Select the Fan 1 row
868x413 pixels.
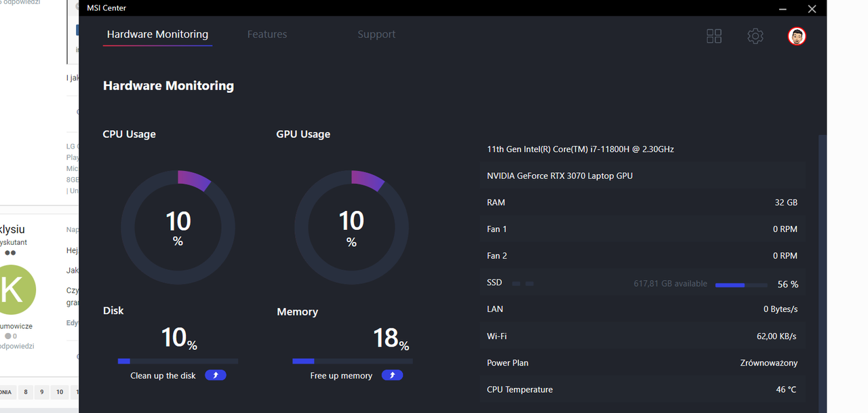click(642, 229)
